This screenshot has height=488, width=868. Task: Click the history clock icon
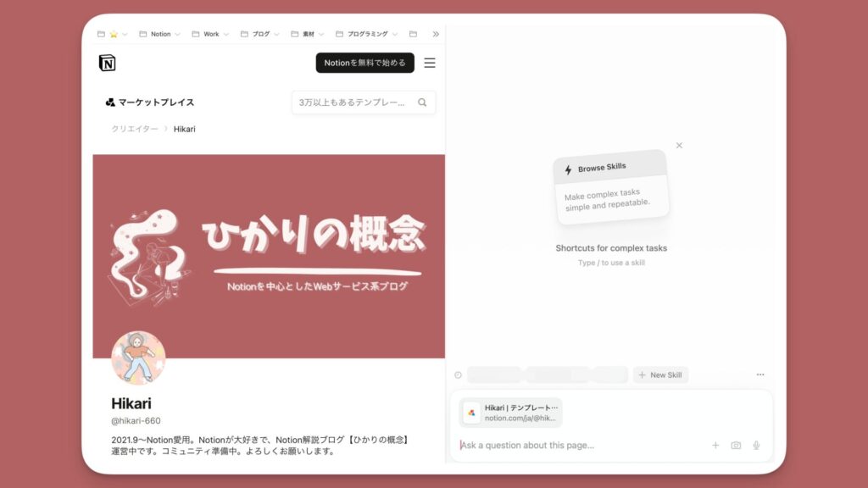click(458, 374)
